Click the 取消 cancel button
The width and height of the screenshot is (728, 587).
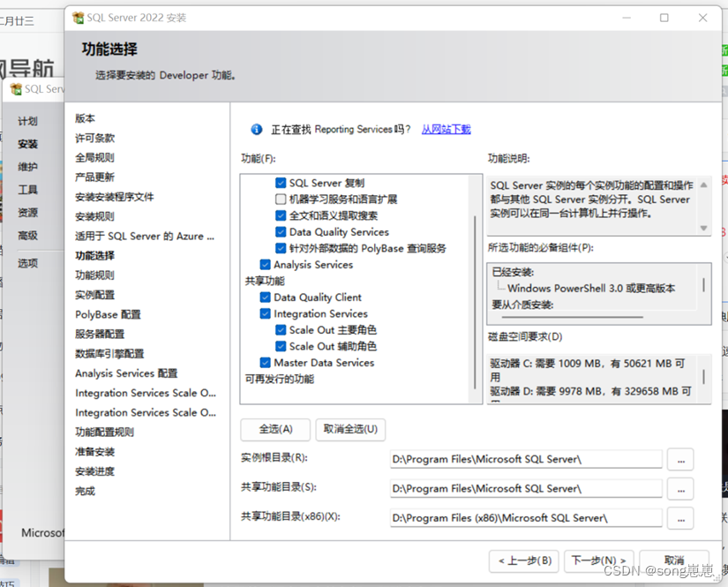point(674,561)
